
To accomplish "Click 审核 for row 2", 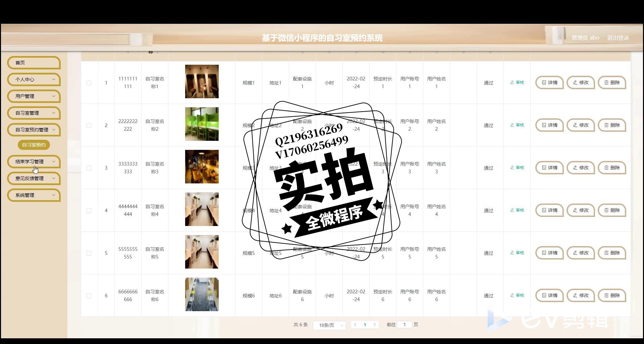I will pos(517,125).
